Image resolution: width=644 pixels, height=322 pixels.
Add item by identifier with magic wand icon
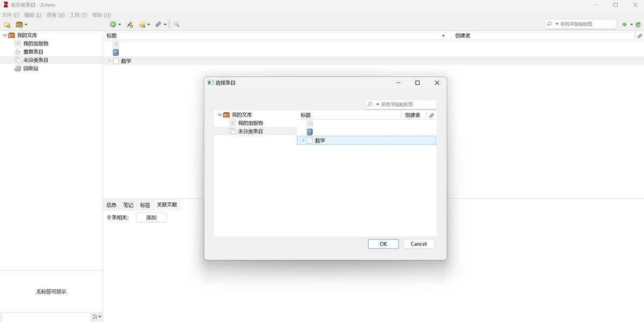[x=129, y=24]
